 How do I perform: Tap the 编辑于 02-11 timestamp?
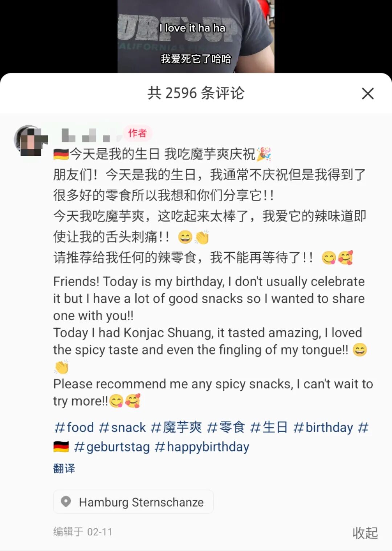(83, 532)
